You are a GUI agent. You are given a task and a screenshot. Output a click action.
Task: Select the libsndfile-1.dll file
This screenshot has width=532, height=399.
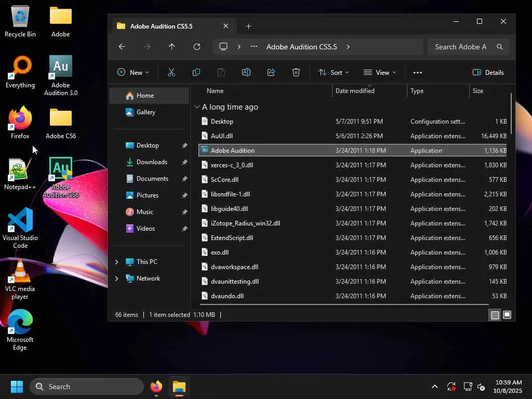[353, 194]
